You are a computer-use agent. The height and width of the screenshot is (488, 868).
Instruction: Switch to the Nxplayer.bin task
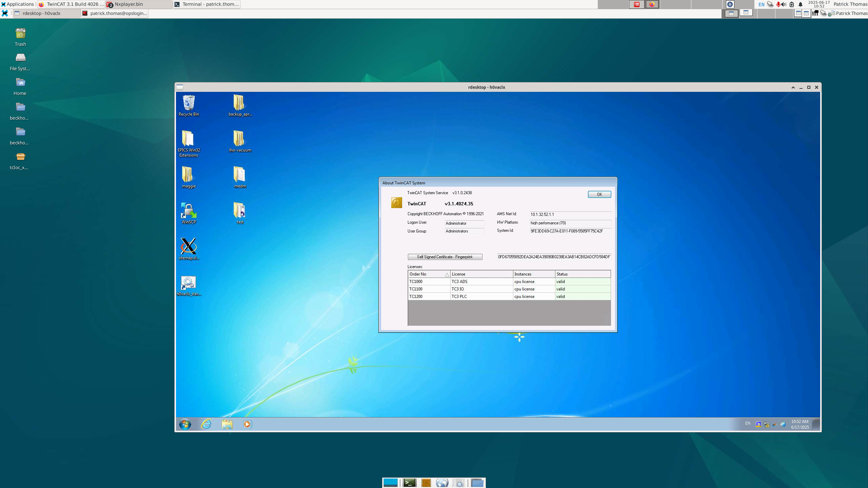point(139,4)
